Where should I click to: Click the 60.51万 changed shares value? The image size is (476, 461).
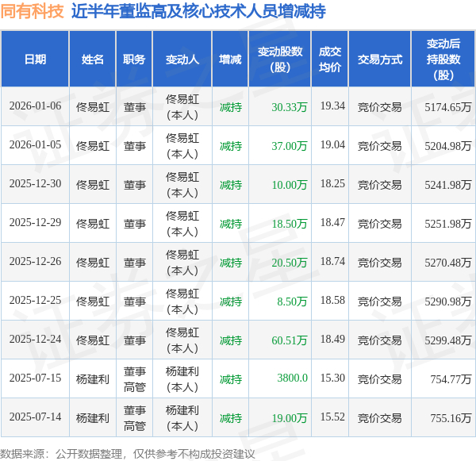[290, 340]
